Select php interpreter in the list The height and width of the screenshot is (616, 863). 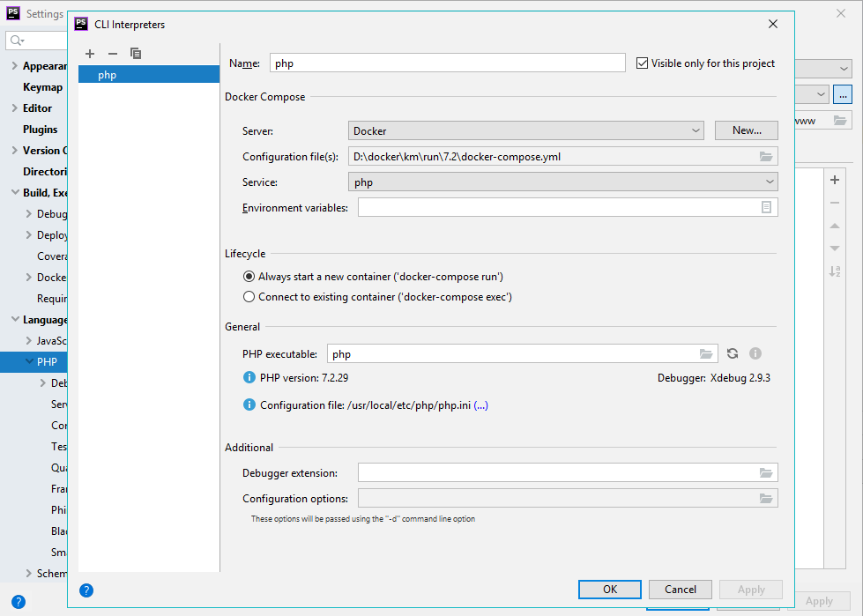pos(108,75)
